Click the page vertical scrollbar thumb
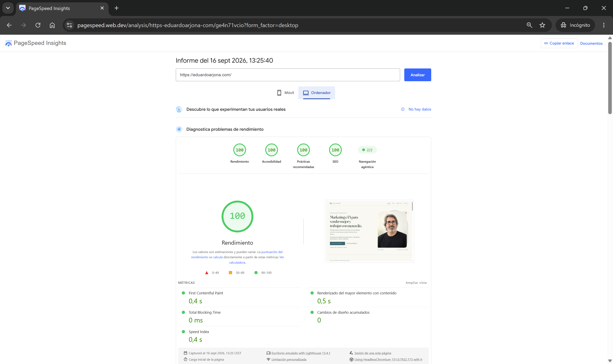613x364 pixels. coord(610,78)
